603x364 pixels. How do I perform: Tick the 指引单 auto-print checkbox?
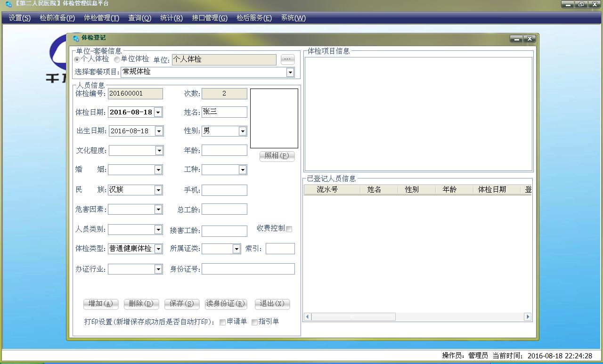254,322
